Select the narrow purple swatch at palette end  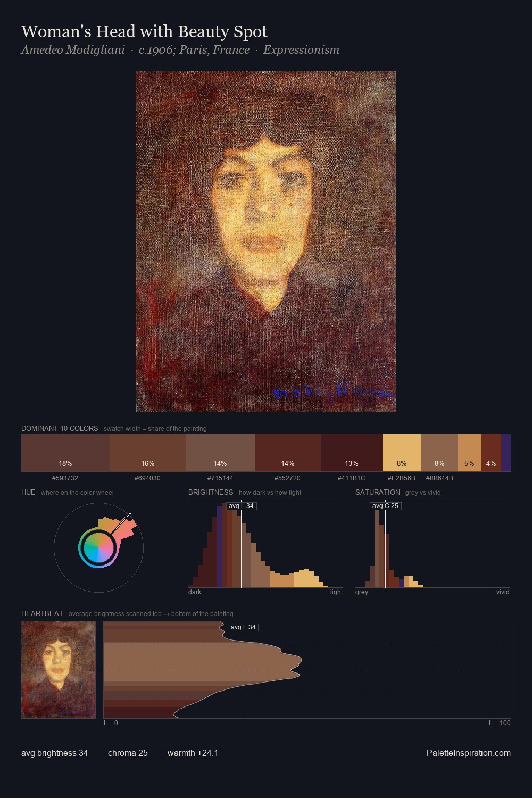click(x=506, y=453)
